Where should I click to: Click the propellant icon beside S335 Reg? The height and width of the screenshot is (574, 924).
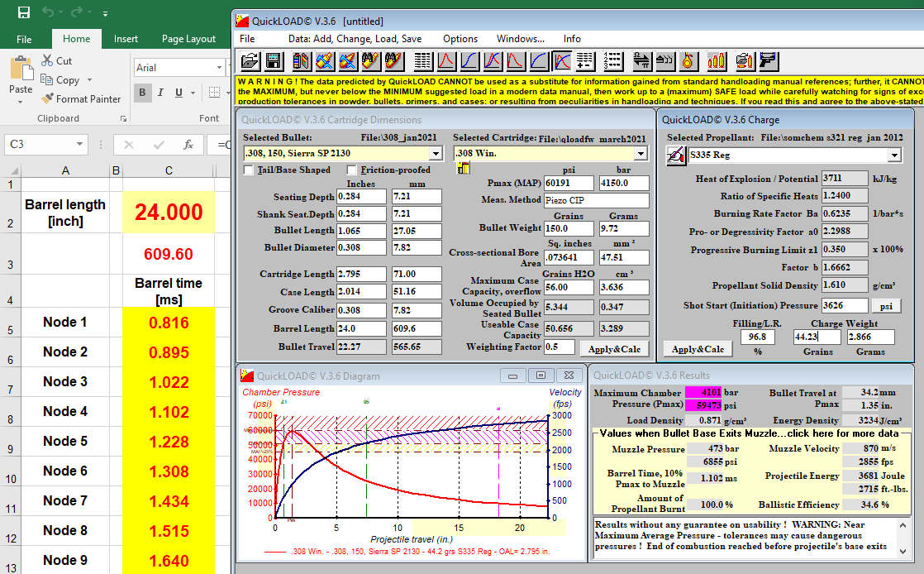pos(676,155)
